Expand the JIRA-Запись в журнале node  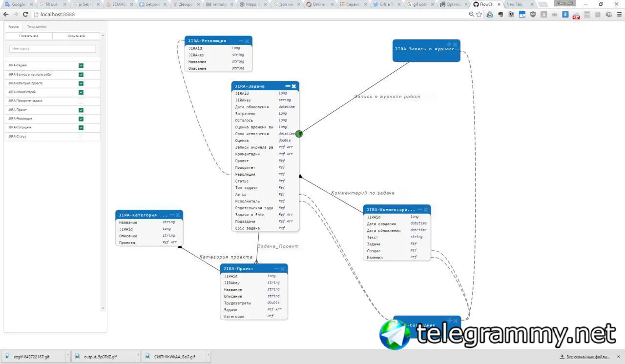point(449,44)
